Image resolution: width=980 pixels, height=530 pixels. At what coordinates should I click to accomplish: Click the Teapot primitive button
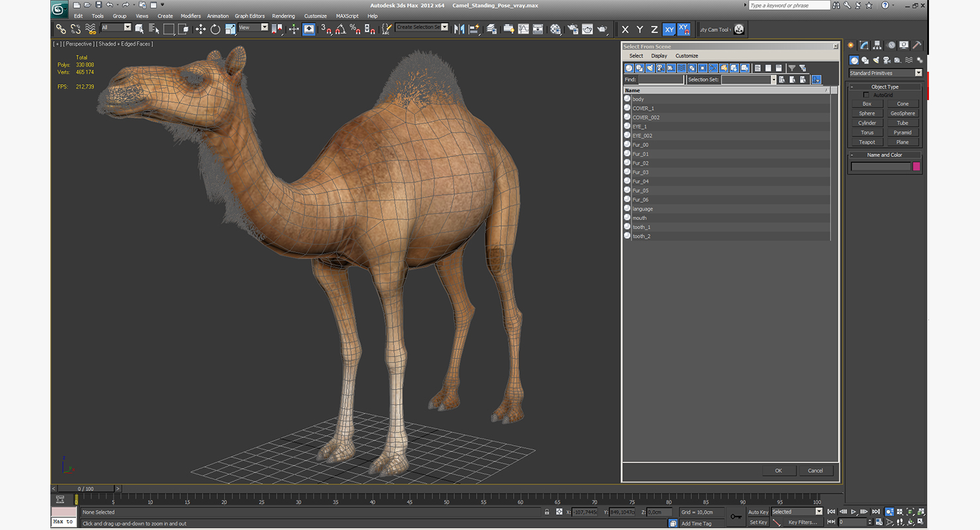pos(867,142)
